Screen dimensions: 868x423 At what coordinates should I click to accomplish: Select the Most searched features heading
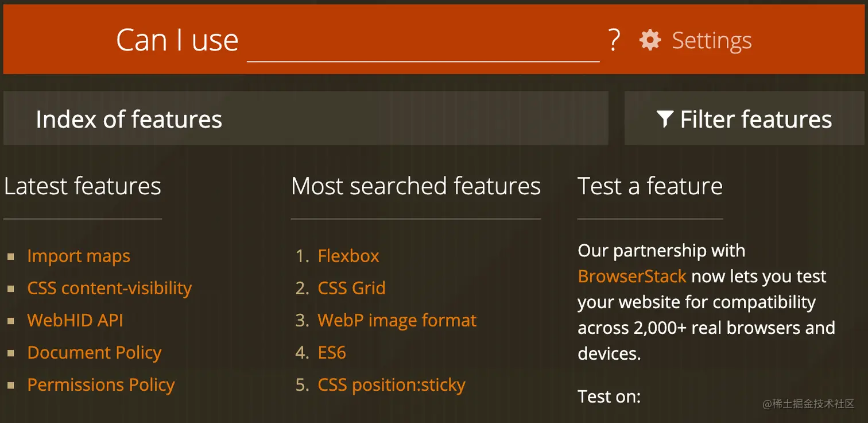pyautogui.click(x=415, y=186)
